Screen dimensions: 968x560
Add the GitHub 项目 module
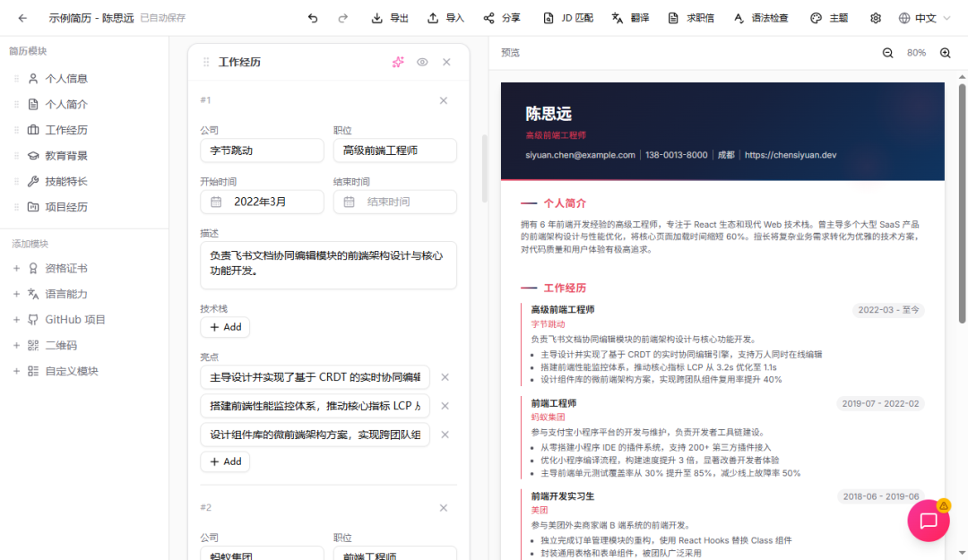coord(75,320)
